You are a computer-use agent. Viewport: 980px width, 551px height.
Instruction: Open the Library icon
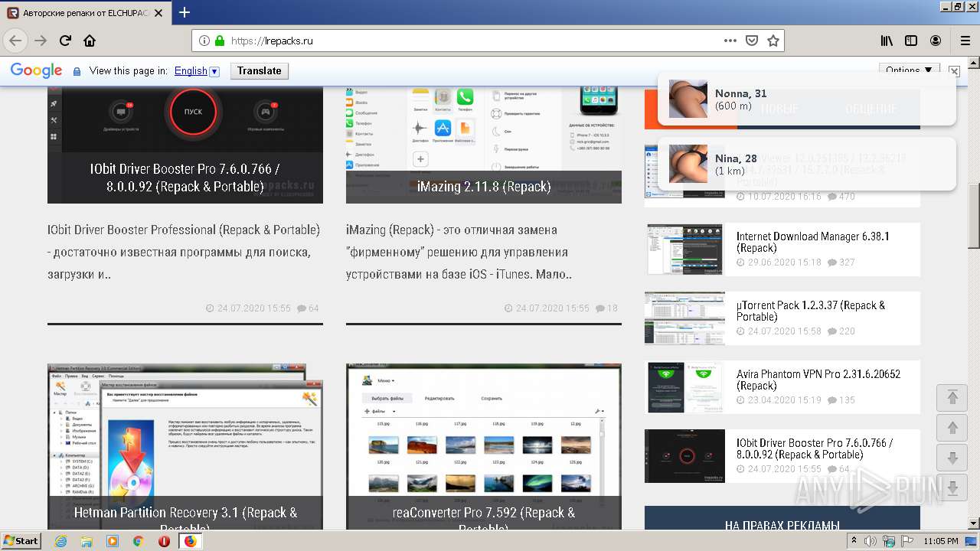click(x=887, y=41)
